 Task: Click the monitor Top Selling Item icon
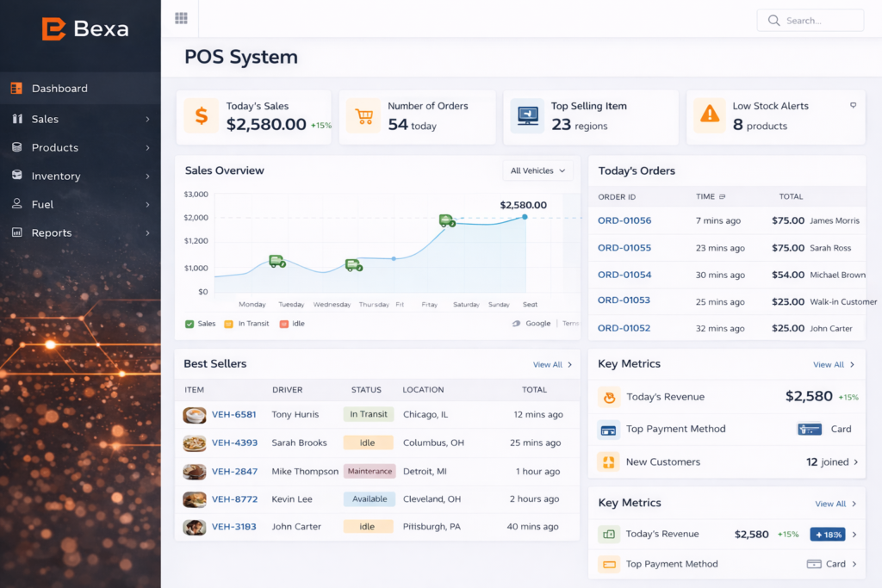coord(526,115)
